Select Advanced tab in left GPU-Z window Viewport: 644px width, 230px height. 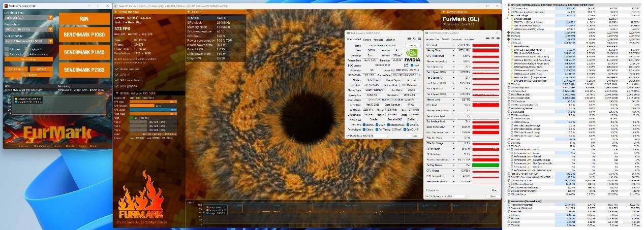coord(379,39)
